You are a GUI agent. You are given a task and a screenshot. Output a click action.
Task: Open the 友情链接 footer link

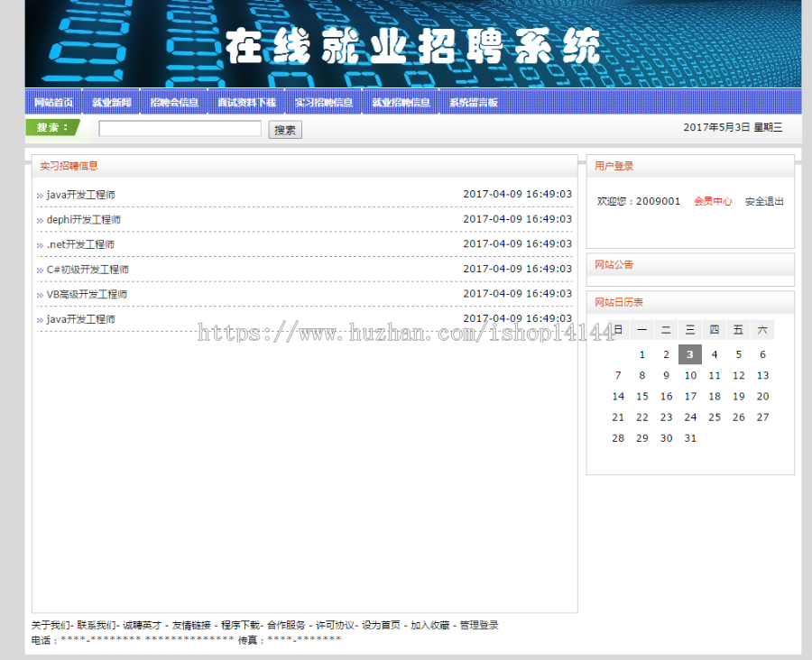(x=191, y=626)
